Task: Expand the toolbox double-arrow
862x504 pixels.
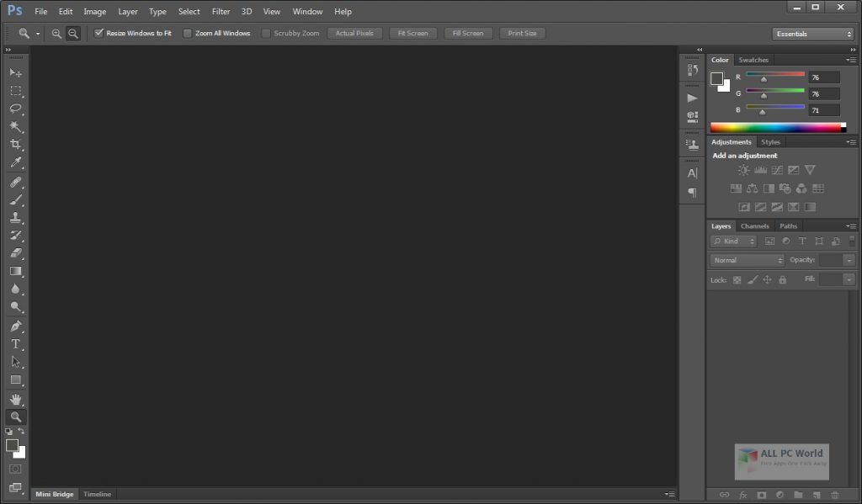Action: 8,50
